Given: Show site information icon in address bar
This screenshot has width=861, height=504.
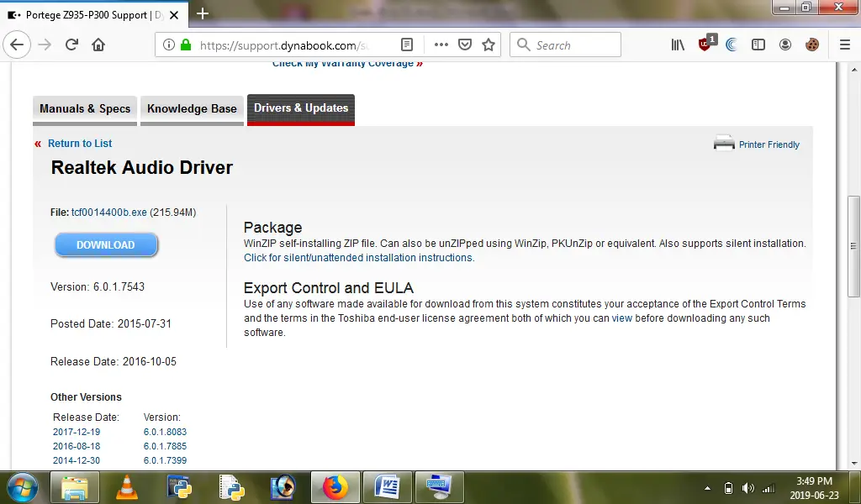Looking at the screenshot, I should (x=168, y=45).
